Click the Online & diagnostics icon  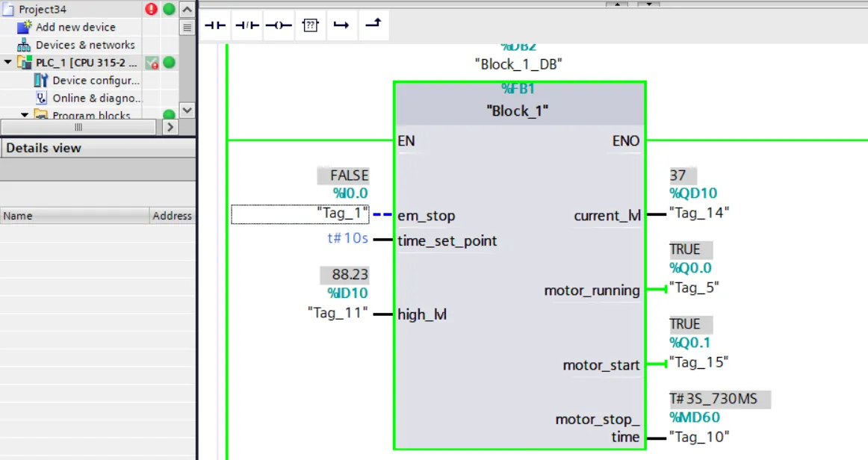(x=41, y=98)
